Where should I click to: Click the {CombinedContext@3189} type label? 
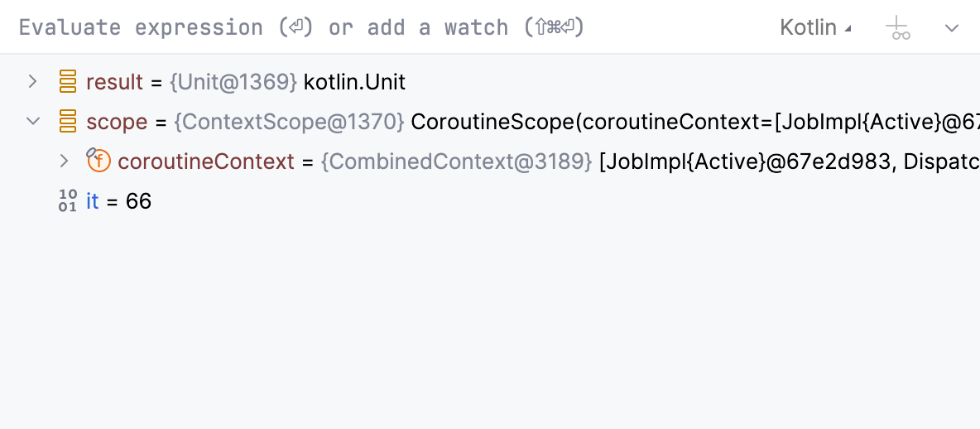(456, 161)
